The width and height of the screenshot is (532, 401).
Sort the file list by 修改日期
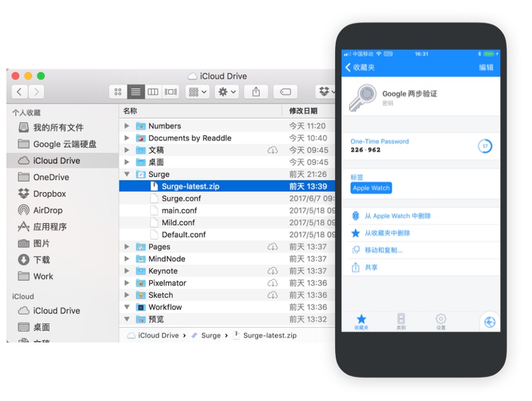(x=303, y=111)
